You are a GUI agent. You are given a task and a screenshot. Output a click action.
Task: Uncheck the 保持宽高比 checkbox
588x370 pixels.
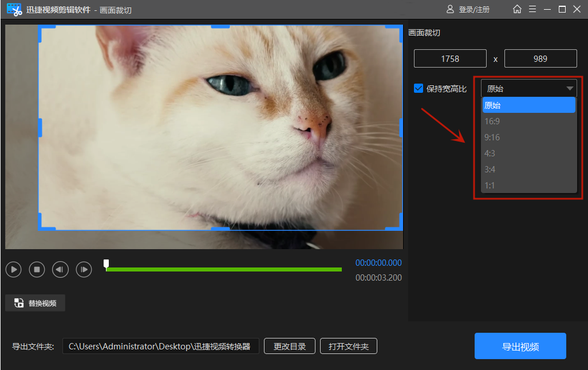point(419,88)
